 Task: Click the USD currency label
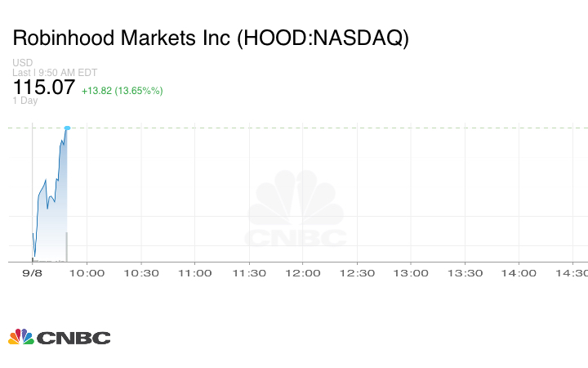22,62
